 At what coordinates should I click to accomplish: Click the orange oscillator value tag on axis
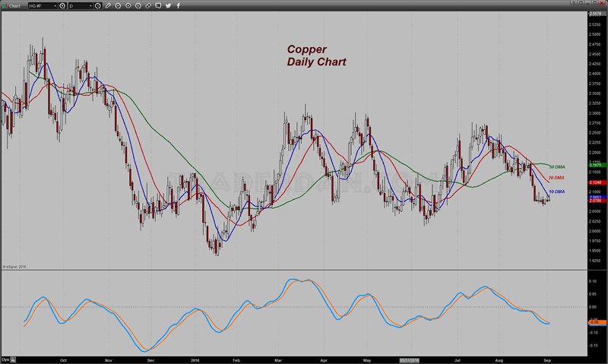595,322
